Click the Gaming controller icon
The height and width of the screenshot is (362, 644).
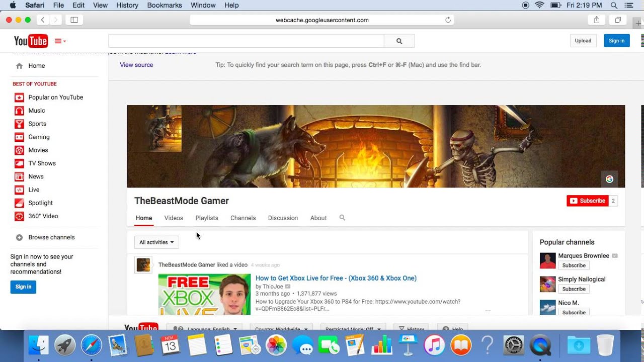[x=19, y=137]
